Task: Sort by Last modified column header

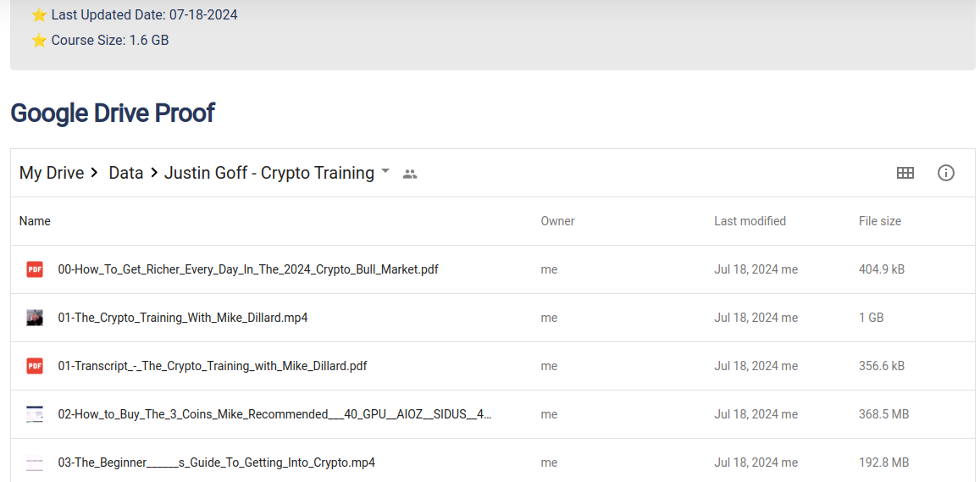Action: pos(750,221)
